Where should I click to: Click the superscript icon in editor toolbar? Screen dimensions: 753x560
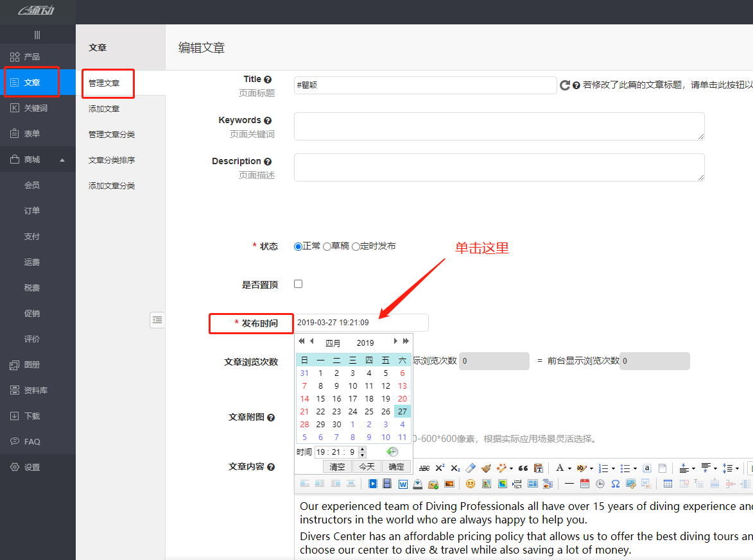(440, 468)
